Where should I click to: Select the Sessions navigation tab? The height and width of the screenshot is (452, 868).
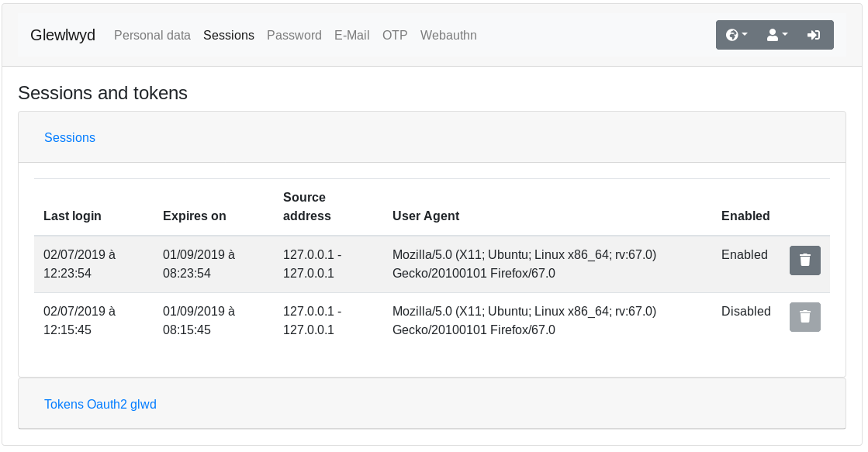(229, 35)
